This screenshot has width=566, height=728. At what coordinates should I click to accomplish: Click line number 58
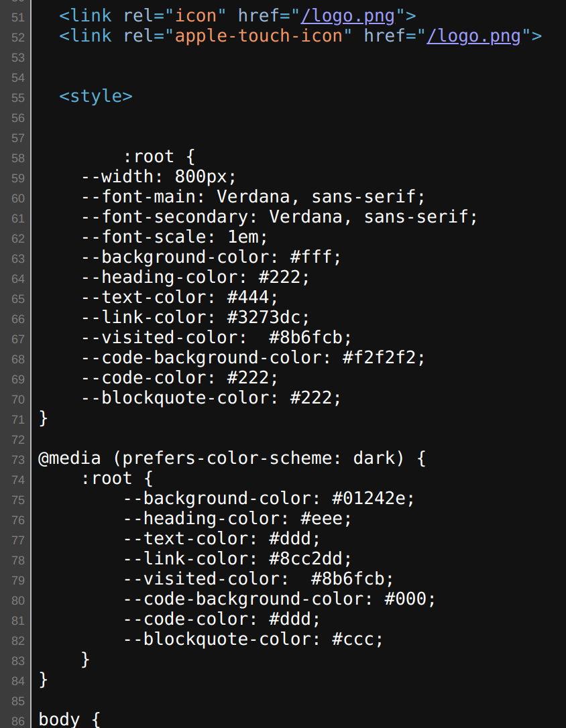[18, 158]
